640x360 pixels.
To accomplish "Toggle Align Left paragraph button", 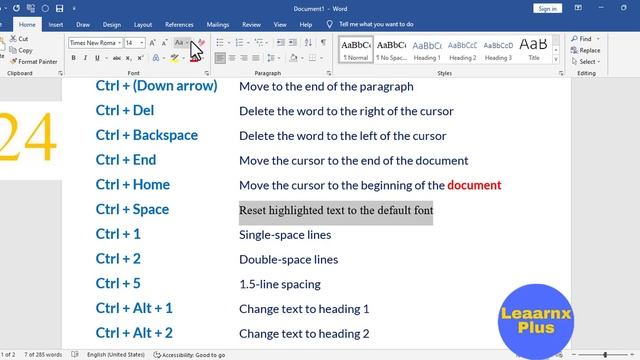I will click(x=220, y=58).
